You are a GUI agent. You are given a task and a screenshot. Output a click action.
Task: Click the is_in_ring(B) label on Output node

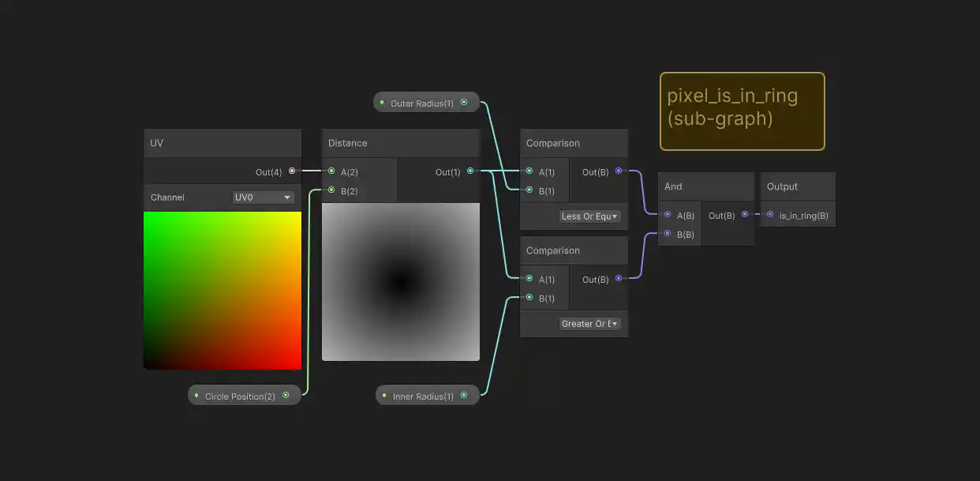point(804,215)
